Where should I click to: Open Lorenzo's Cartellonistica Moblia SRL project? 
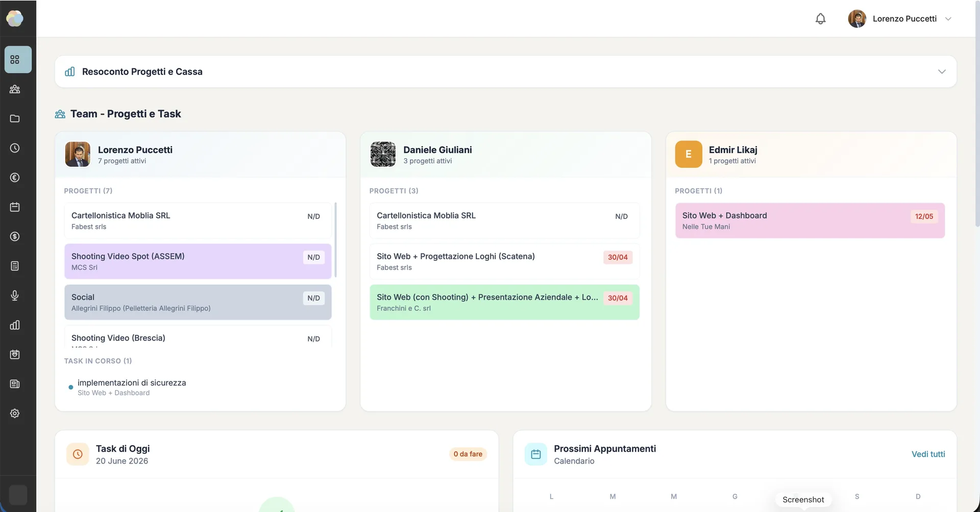(x=198, y=221)
